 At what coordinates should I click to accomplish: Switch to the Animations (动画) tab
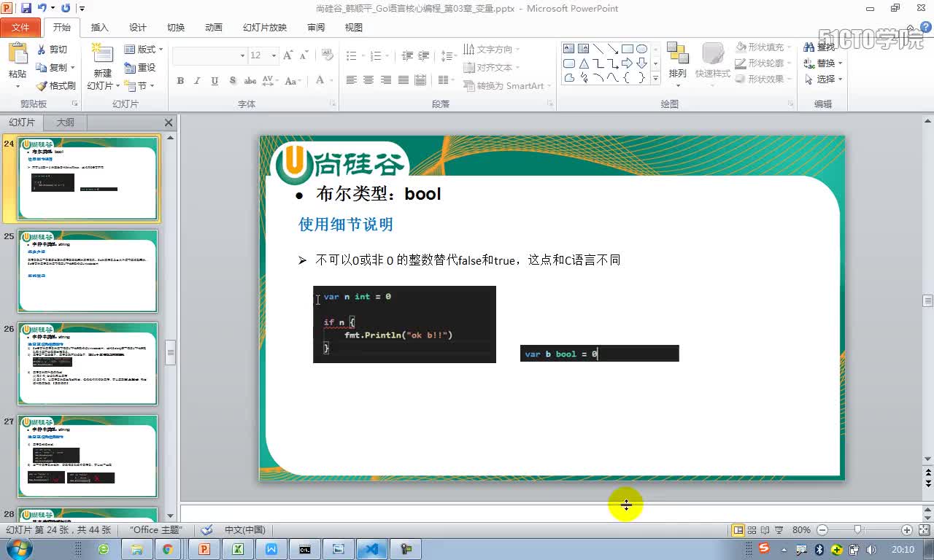[x=213, y=28]
